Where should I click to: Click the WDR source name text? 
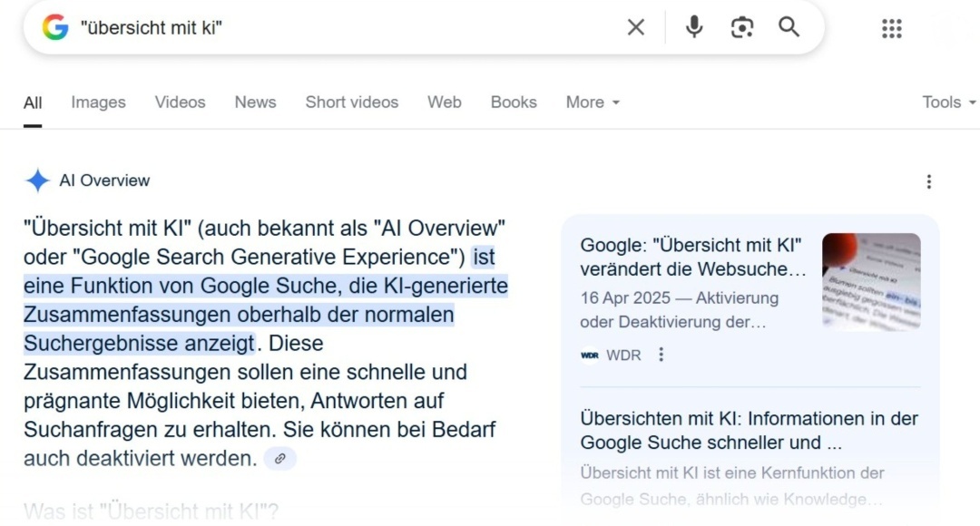tap(623, 355)
